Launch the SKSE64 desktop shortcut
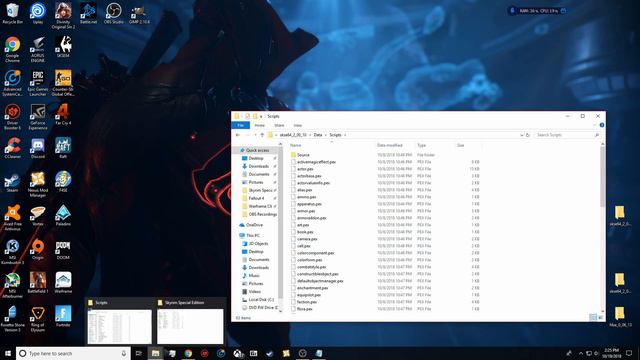Screen dimensions: 640x360 (x=63, y=47)
